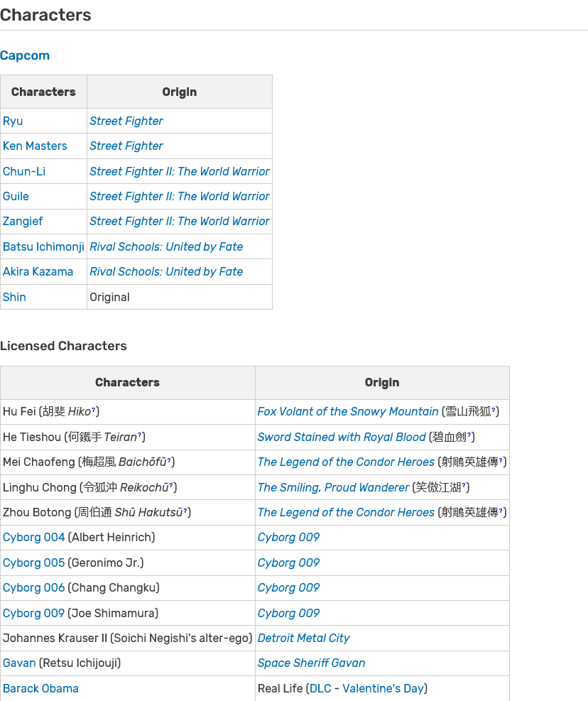Open Legend of the Condor Heroes in Mei Chaofeng row

point(346,462)
